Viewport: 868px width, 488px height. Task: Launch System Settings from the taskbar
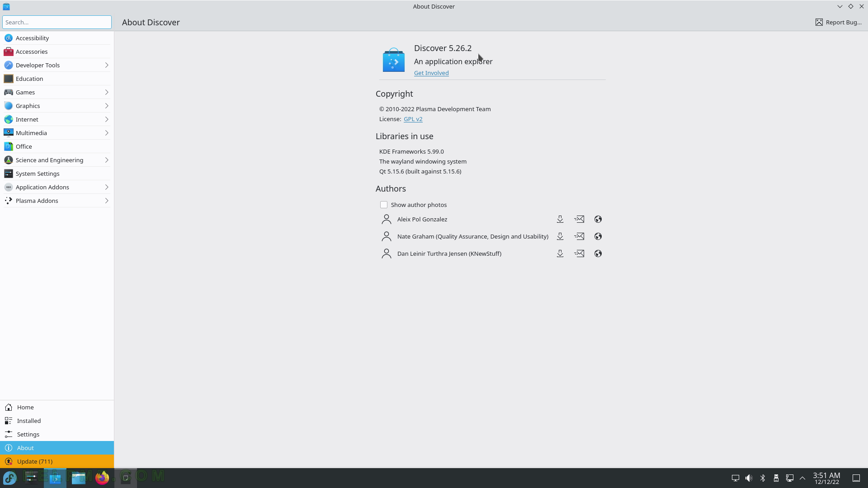pos(32,478)
